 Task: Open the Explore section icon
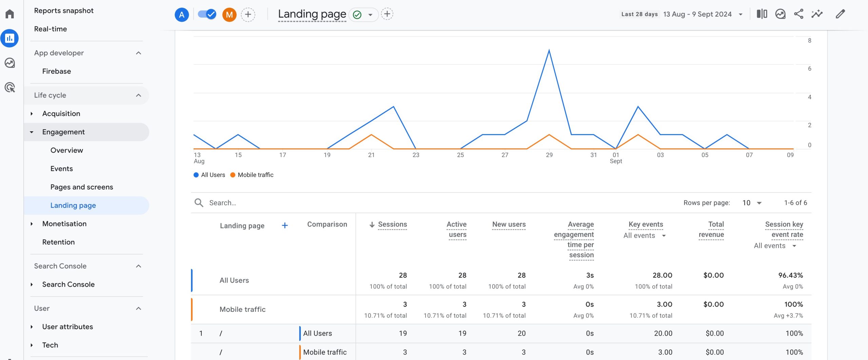9,63
